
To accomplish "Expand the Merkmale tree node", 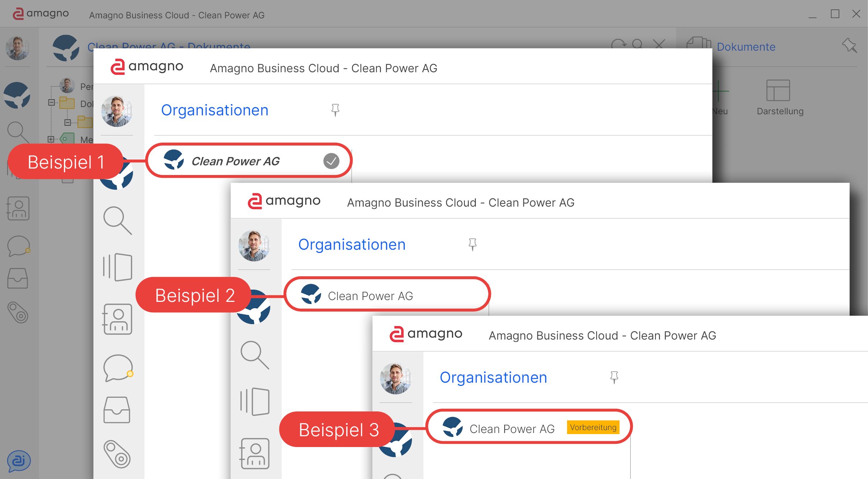I will click(x=51, y=139).
